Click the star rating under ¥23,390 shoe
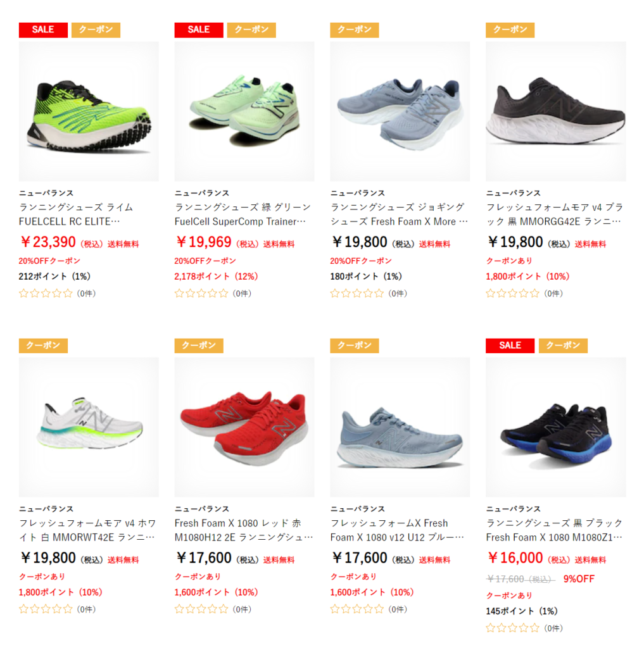The width and height of the screenshot is (644, 648). [46, 294]
